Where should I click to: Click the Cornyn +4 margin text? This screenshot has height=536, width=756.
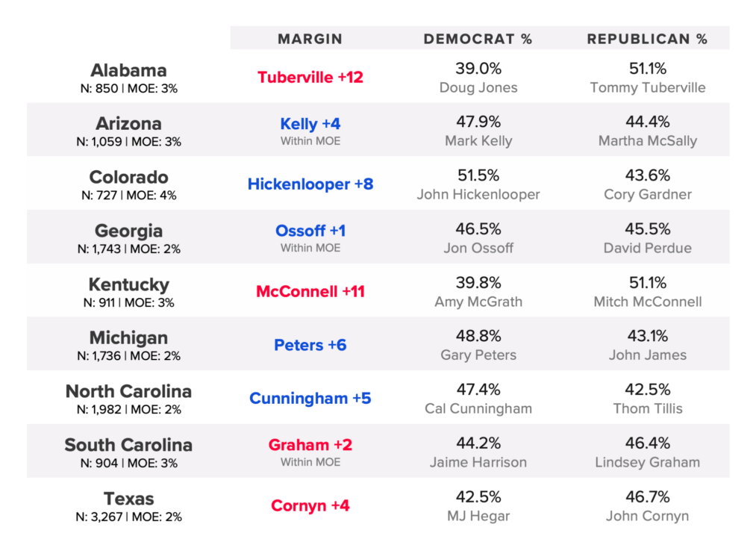coord(310,505)
